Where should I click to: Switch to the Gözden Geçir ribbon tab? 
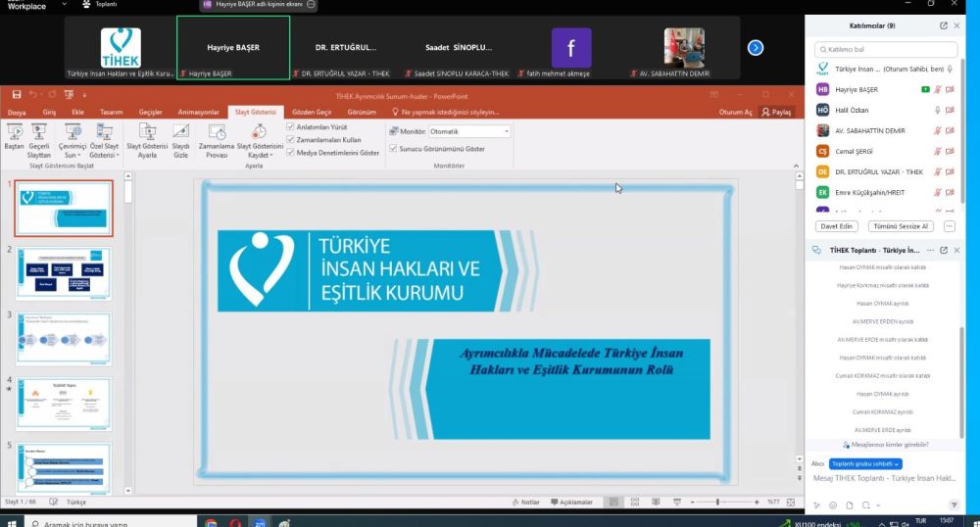tap(312, 113)
